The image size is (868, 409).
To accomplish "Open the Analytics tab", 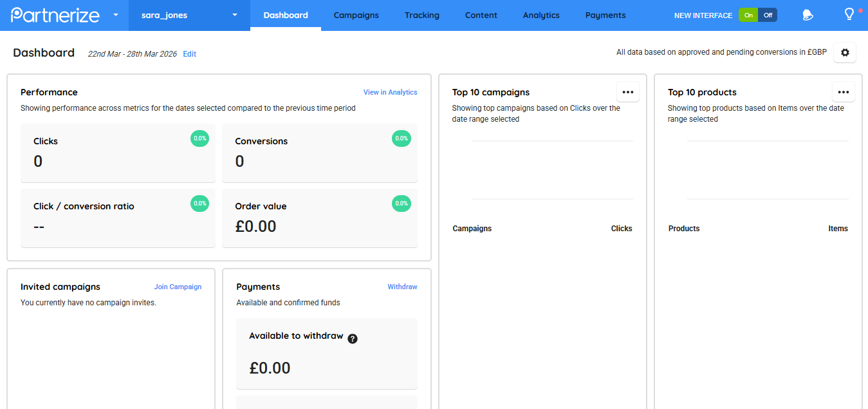I will click(x=541, y=15).
